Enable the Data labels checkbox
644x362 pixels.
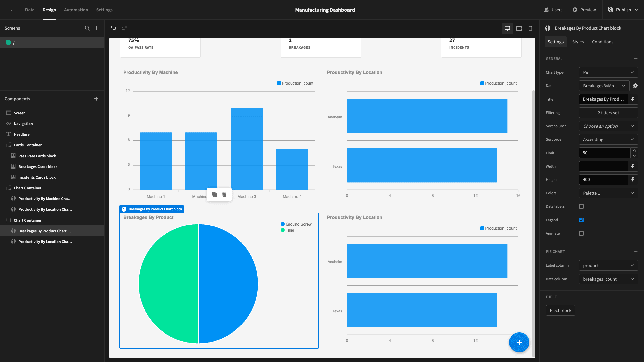coord(581,206)
